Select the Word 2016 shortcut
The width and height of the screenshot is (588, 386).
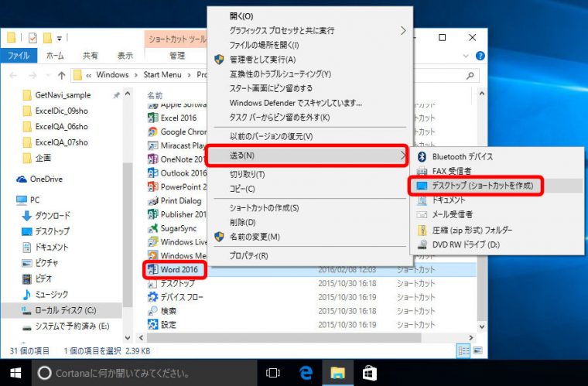point(174,269)
